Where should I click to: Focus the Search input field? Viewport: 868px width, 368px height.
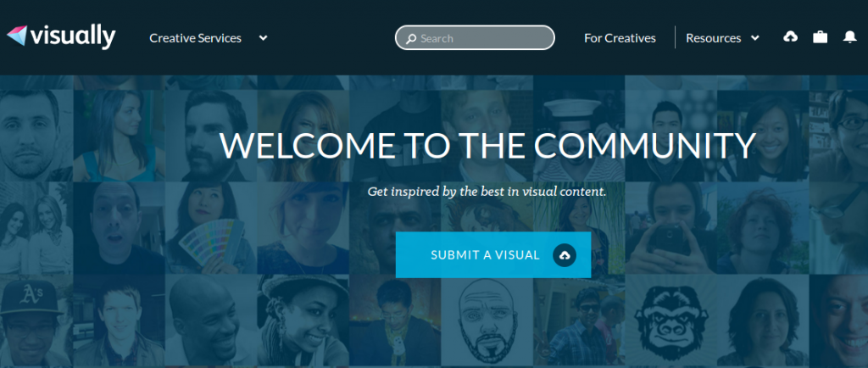tap(475, 38)
